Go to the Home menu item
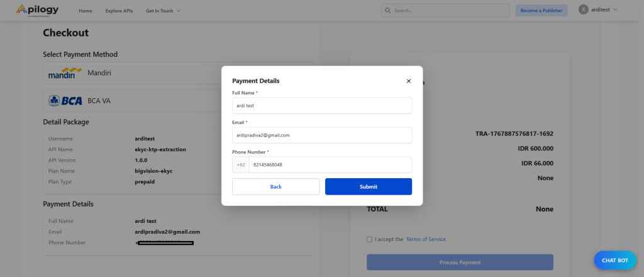The height and width of the screenshot is (277, 644). [86, 11]
